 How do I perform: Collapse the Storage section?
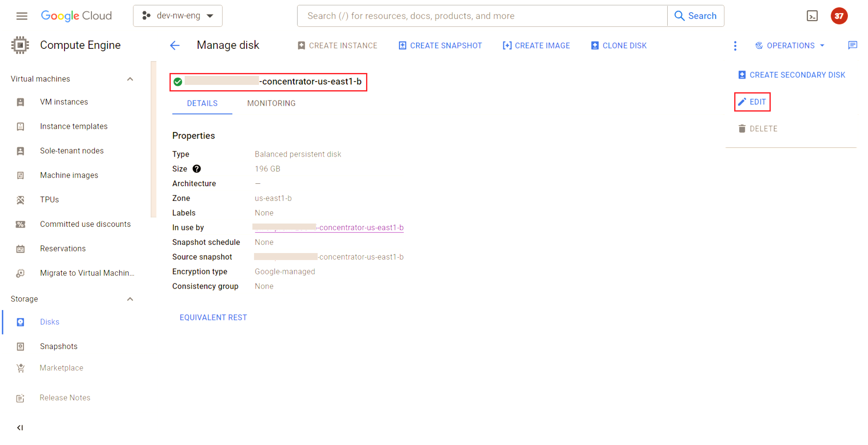[130, 299]
